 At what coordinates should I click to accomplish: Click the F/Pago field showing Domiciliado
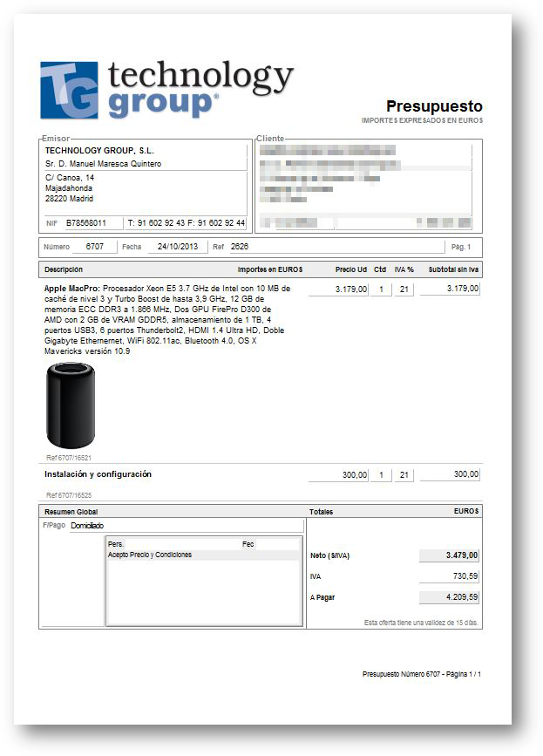tap(186, 526)
